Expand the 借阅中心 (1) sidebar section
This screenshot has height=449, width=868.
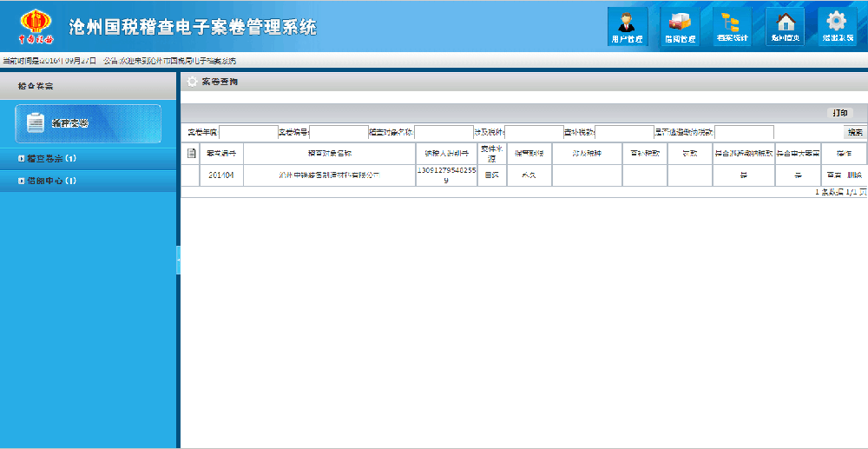coord(52,181)
